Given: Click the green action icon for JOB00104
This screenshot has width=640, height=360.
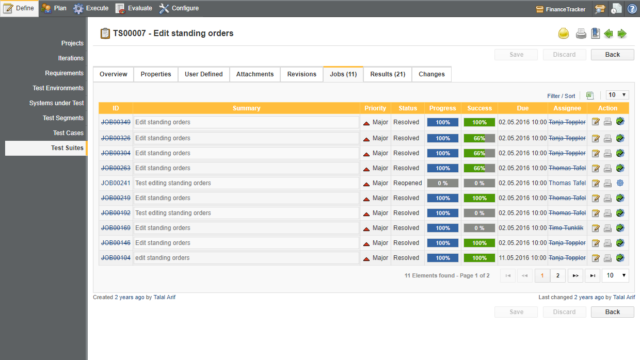Looking at the screenshot, I should (x=620, y=258).
